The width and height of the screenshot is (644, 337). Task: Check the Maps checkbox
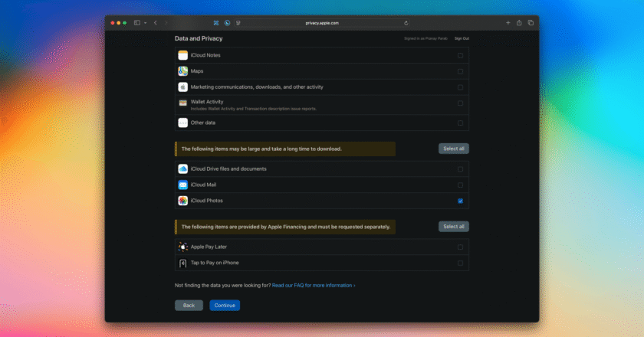pyautogui.click(x=460, y=71)
